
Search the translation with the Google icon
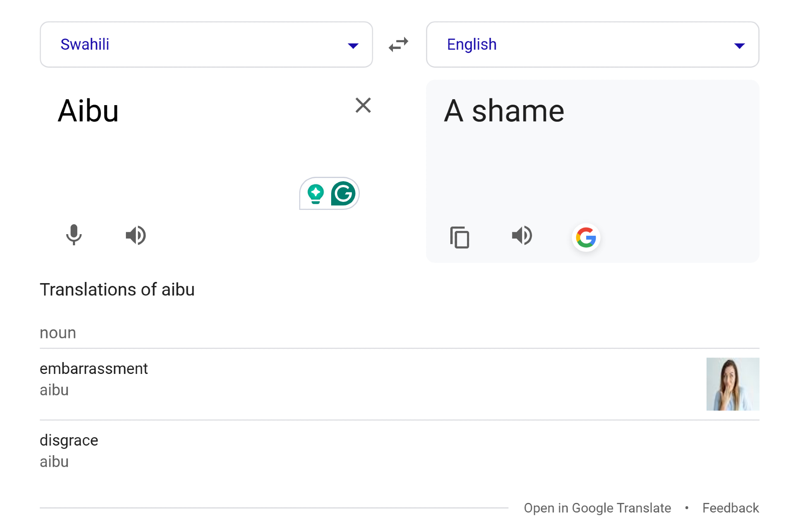coord(586,237)
